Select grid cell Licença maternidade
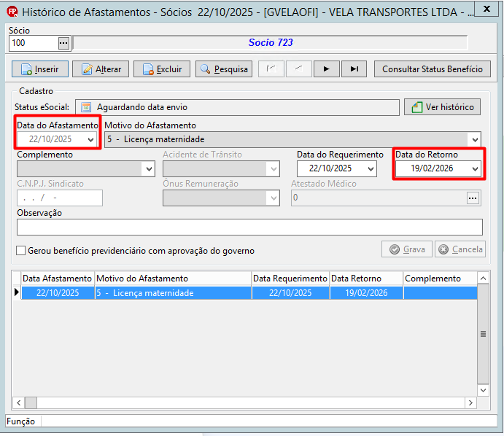The height and width of the screenshot is (436, 504). 174,293
